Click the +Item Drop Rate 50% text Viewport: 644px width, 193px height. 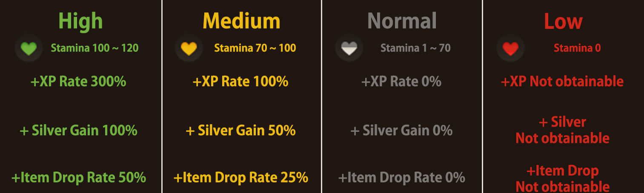(x=79, y=177)
